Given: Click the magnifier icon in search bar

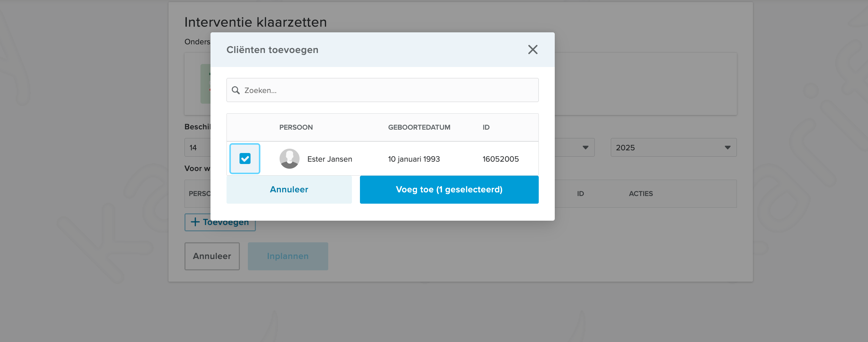Looking at the screenshot, I should 236,90.
